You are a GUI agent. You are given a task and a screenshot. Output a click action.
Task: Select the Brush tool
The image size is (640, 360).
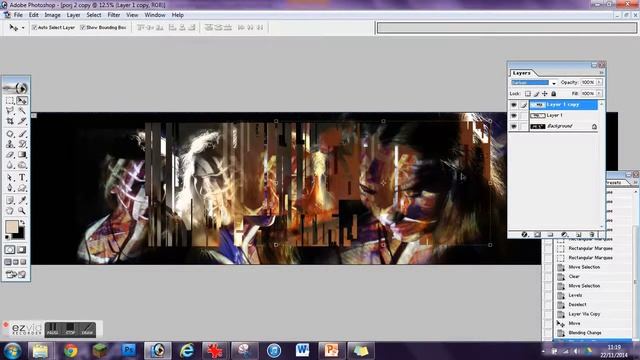pos(22,134)
